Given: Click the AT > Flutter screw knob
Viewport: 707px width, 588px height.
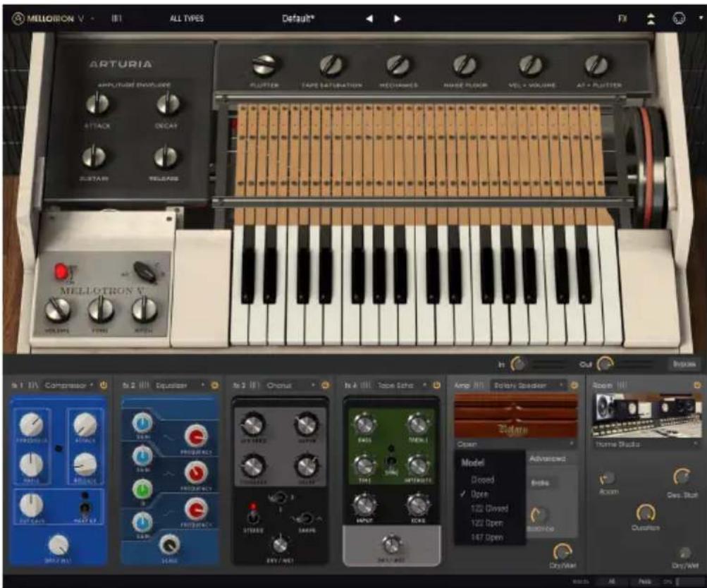Looking at the screenshot, I should click(596, 66).
